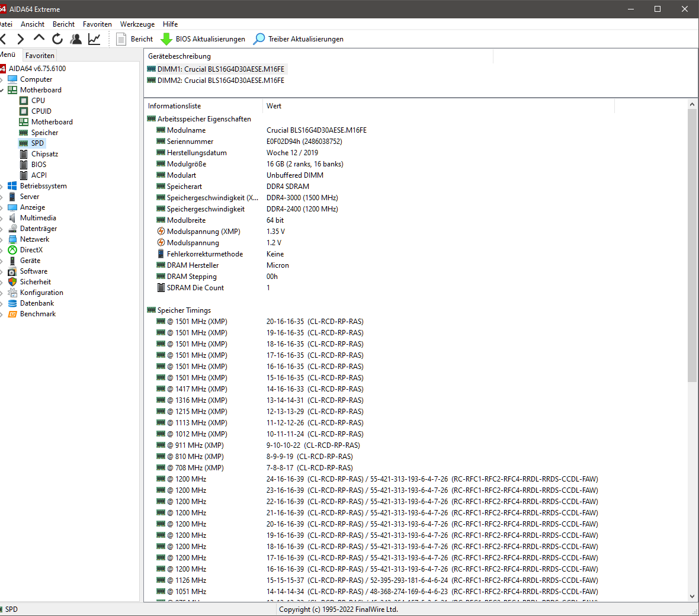Go back with the left arrow toolbar icon
Viewport: 699px width, 616px height.
(x=3, y=39)
